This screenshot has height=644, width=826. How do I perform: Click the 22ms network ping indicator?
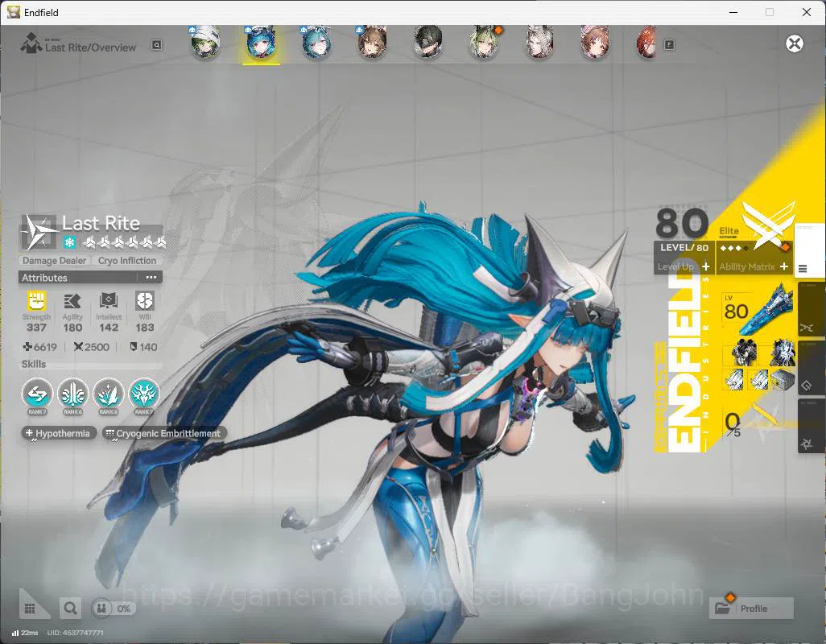(25, 633)
